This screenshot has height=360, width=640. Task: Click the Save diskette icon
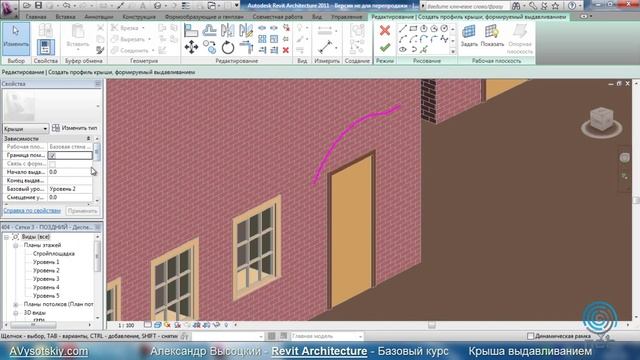(38, 5)
